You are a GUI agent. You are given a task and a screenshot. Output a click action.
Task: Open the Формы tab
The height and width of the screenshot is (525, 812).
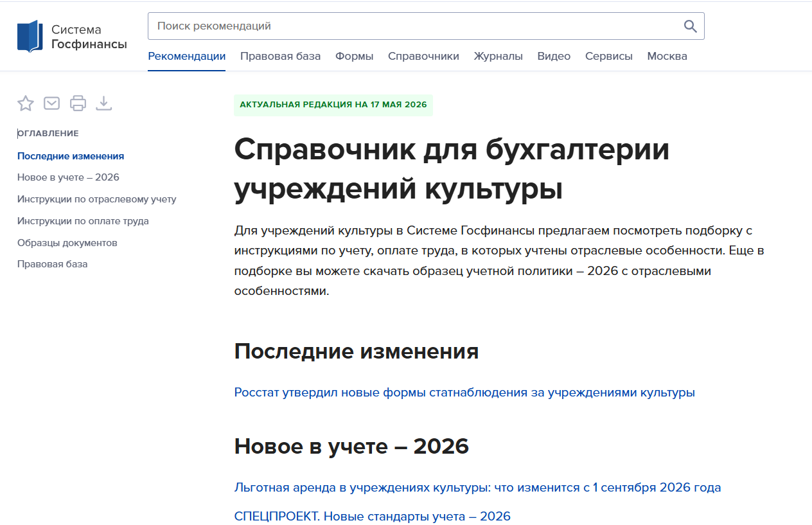pos(355,57)
